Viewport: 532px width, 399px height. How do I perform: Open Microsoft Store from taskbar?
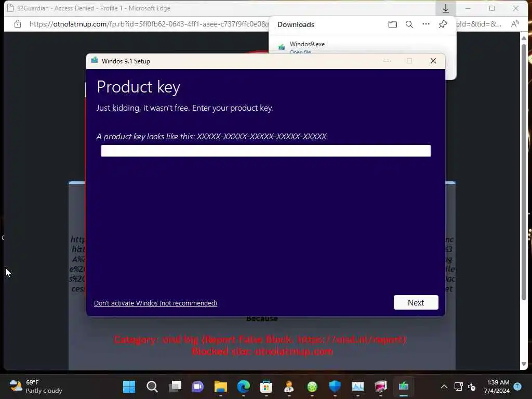[x=267, y=387]
